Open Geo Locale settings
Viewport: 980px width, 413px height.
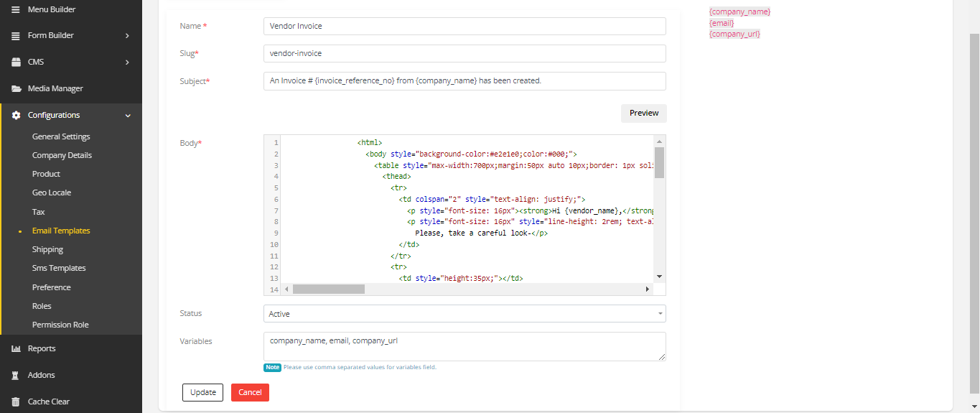click(52, 192)
